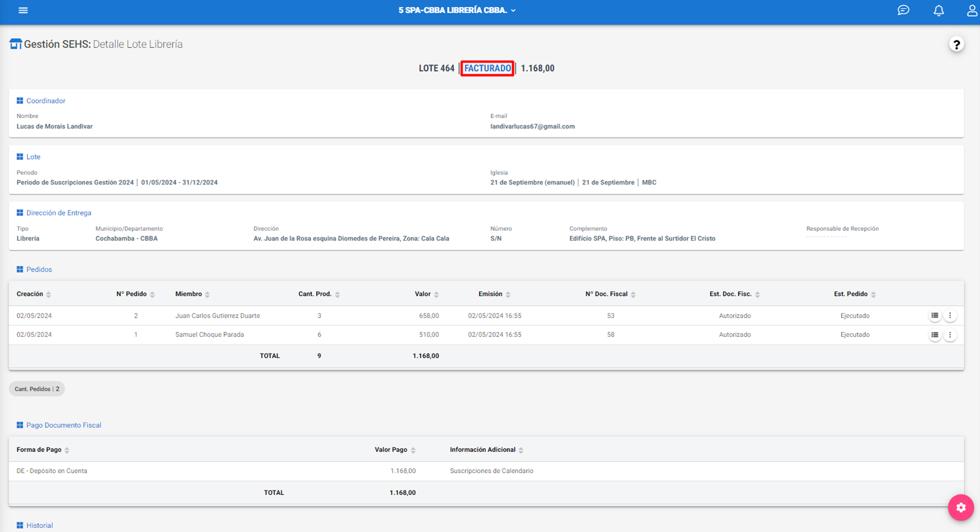Open more options for Juan Carlos Gutierrez Duarte
Image resolution: width=980 pixels, height=532 pixels.
pyautogui.click(x=950, y=316)
